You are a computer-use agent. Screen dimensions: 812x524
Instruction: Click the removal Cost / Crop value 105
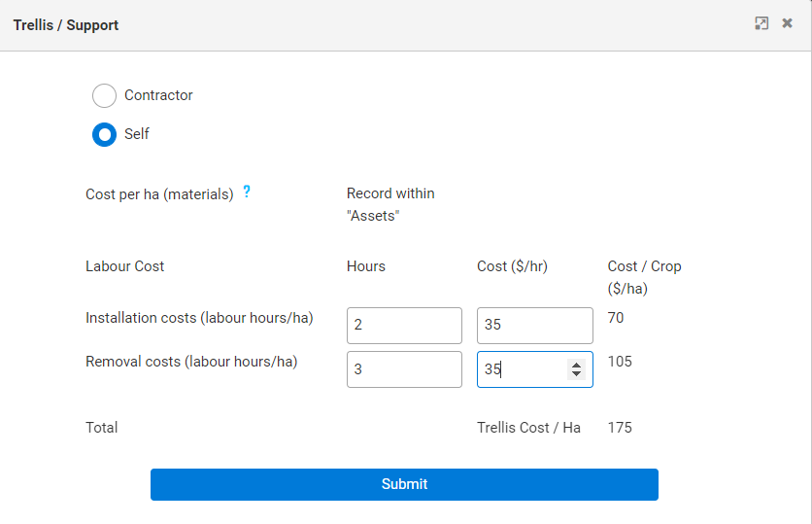620,362
